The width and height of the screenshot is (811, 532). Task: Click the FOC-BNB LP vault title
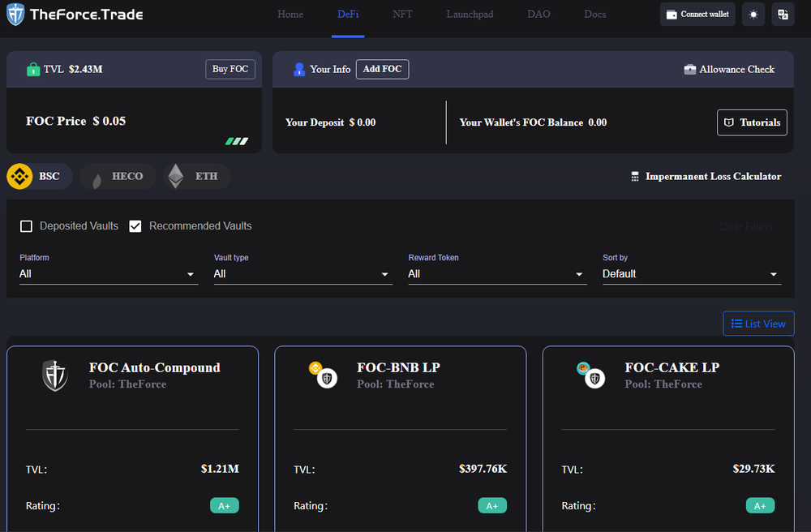(398, 367)
